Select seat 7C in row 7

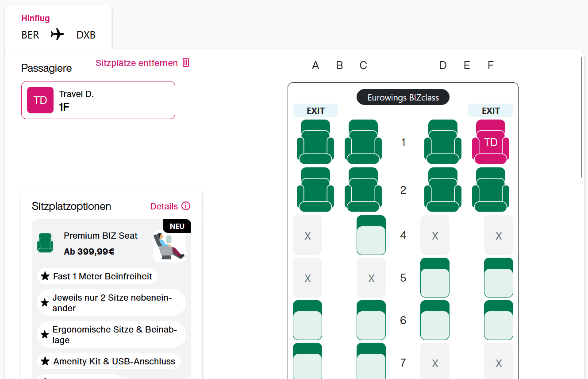click(x=371, y=361)
